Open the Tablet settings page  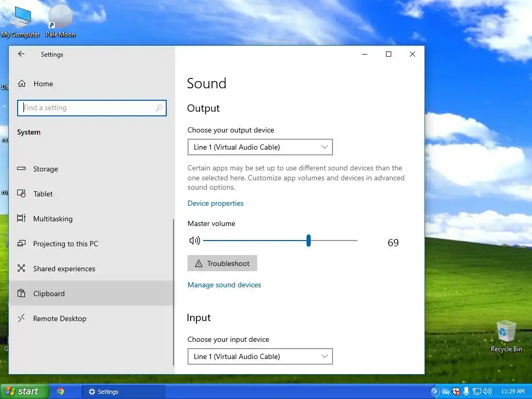pyautogui.click(x=91, y=194)
